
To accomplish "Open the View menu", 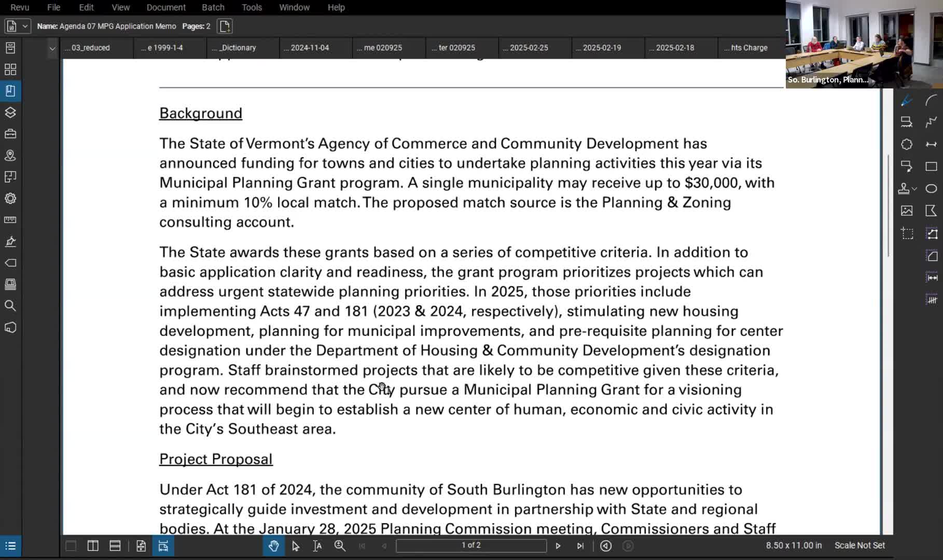I will (x=120, y=7).
